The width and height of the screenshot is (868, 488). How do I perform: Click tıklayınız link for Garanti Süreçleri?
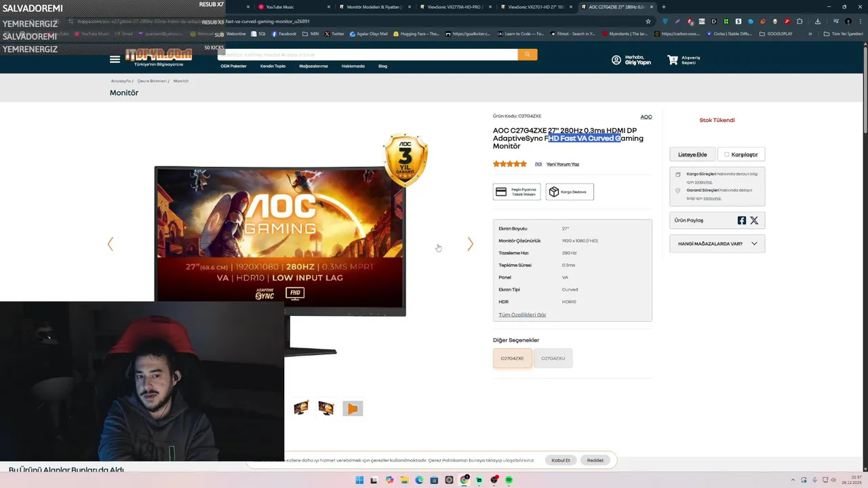point(712,198)
